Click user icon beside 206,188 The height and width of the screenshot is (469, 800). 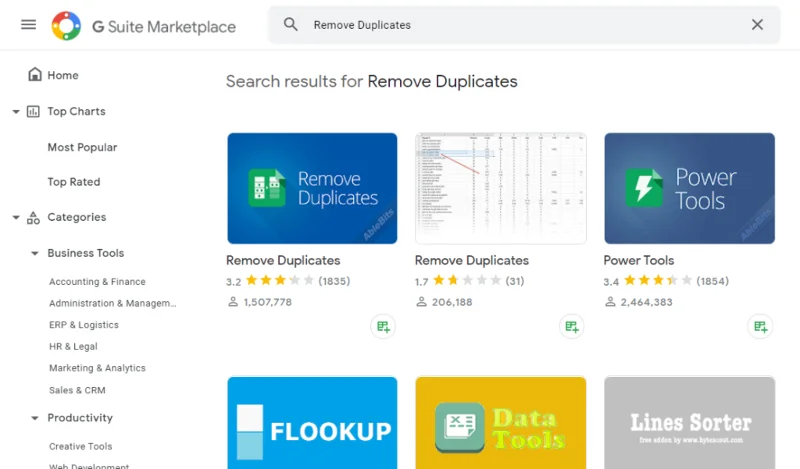pyautogui.click(x=421, y=302)
